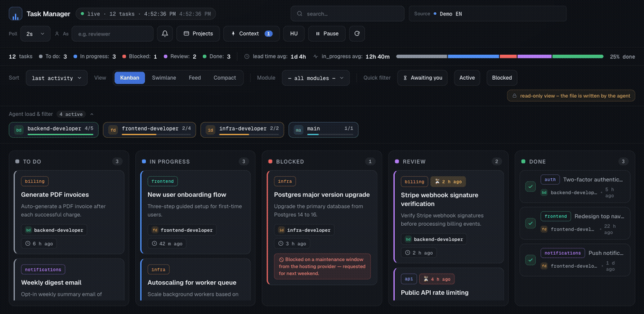Click the hourglass 4 h ago badge
Image resolution: width=644 pixels, height=314 pixels.
pos(437,279)
